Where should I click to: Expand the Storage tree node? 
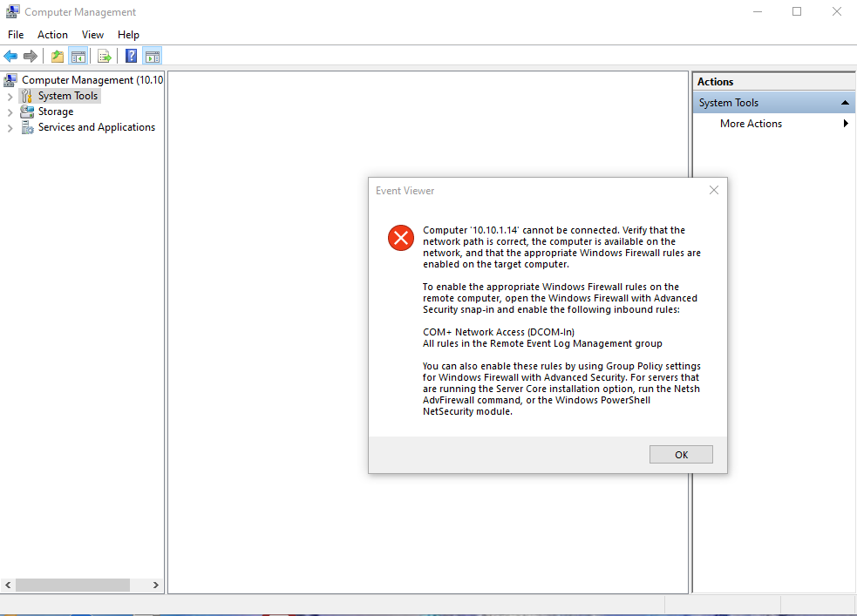tap(10, 112)
